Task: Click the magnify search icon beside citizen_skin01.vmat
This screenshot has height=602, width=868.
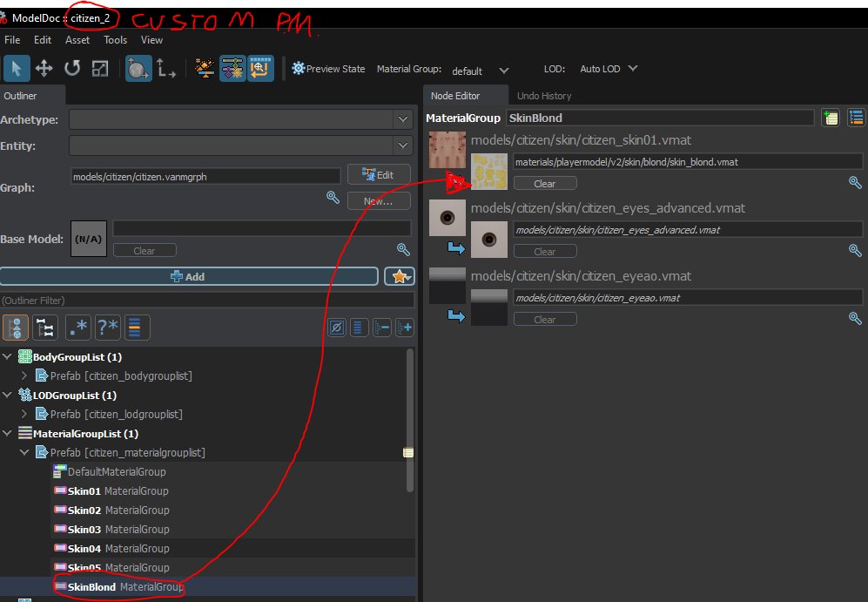Action: (855, 182)
